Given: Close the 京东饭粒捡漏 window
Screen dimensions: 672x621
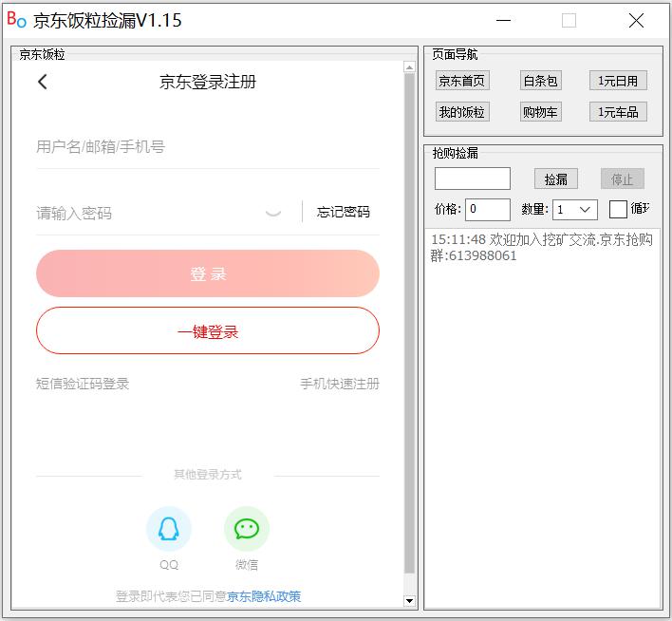Looking at the screenshot, I should (636, 20).
